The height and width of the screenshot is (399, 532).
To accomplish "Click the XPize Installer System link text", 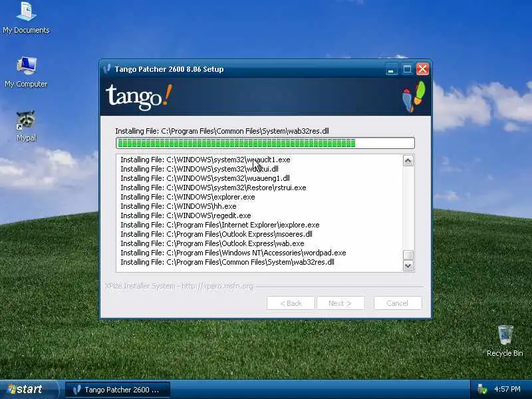I will click(179, 286).
